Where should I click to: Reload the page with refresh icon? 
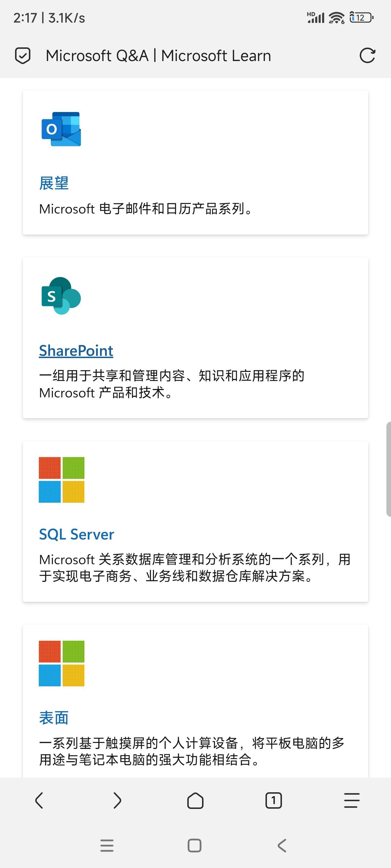pos(367,56)
